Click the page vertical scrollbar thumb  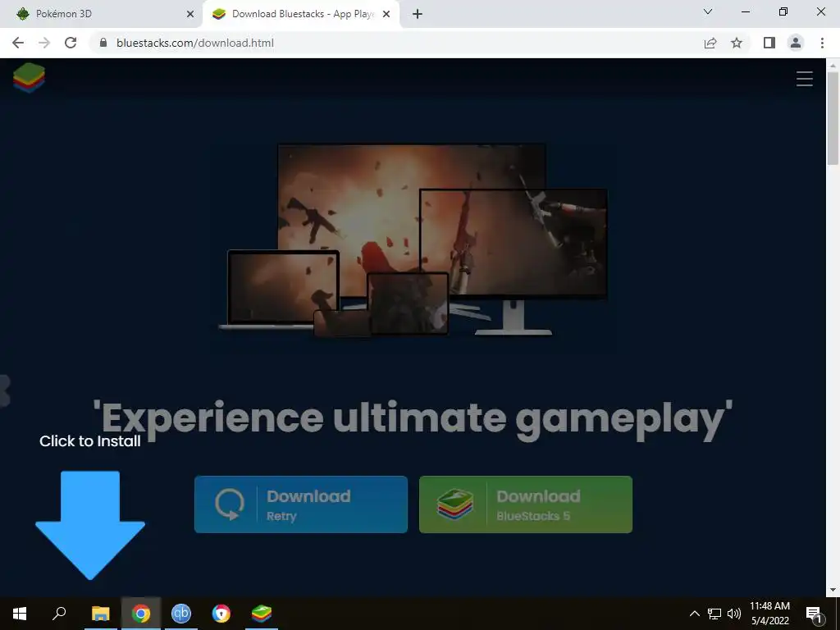pyautogui.click(x=833, y=118)
